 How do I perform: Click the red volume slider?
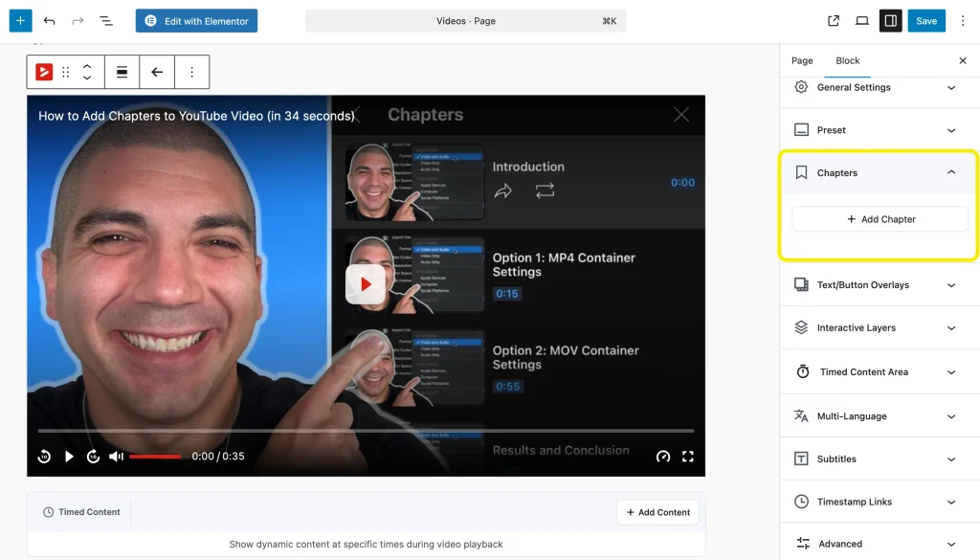coord(155,457)
